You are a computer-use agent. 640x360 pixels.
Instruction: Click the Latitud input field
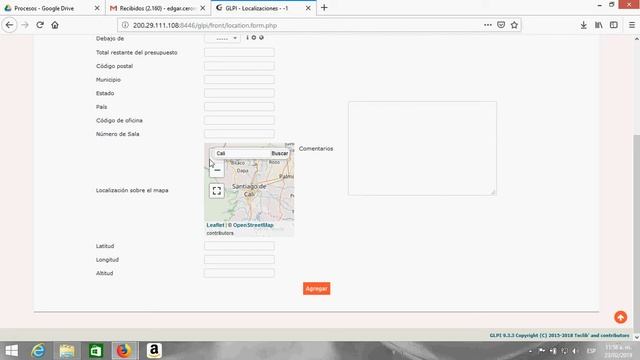pyautogui.click(x=239, y=246)
